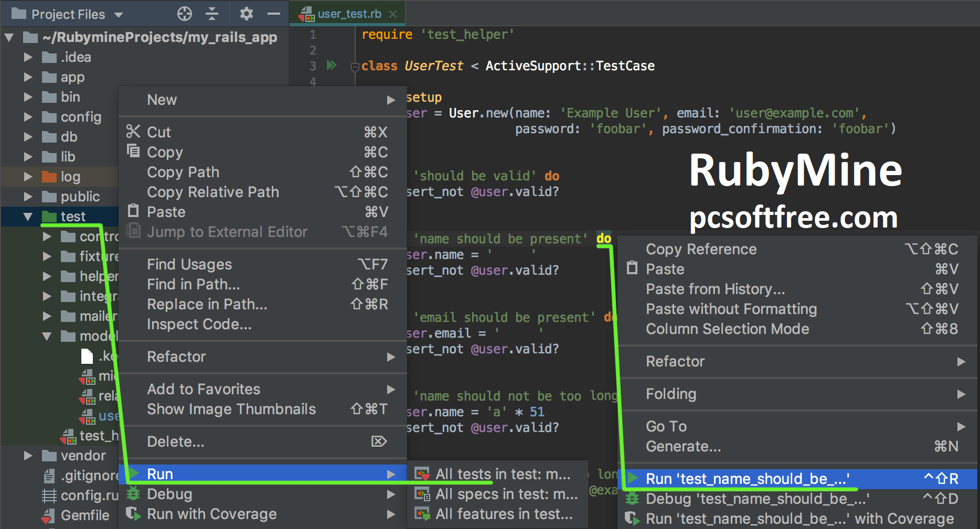
Task: Click green run icon for test_name_should_be
Action: coord(633,478)
